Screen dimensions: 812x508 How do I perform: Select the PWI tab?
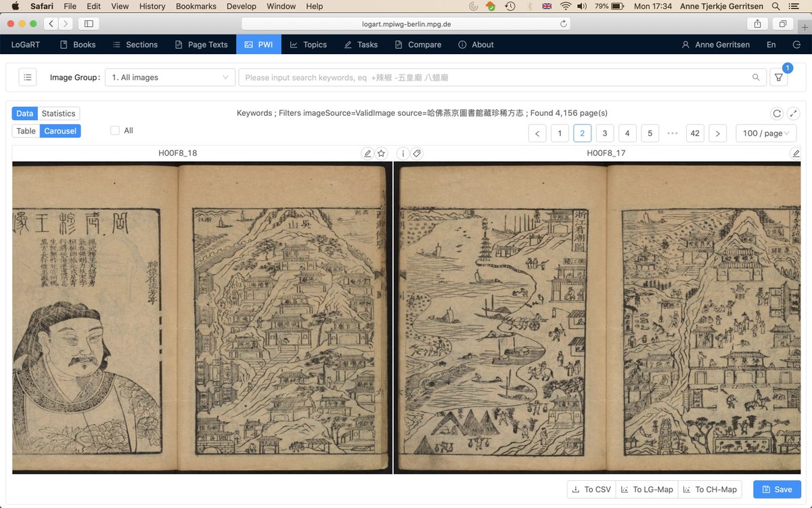258,45
